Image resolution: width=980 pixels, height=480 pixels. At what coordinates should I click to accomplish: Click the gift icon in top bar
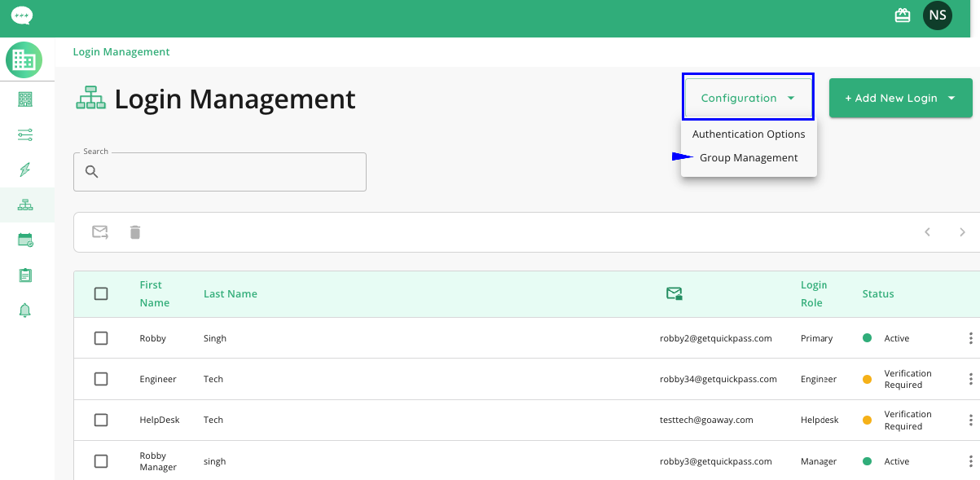pyautogui.click(x=902, y=15)
